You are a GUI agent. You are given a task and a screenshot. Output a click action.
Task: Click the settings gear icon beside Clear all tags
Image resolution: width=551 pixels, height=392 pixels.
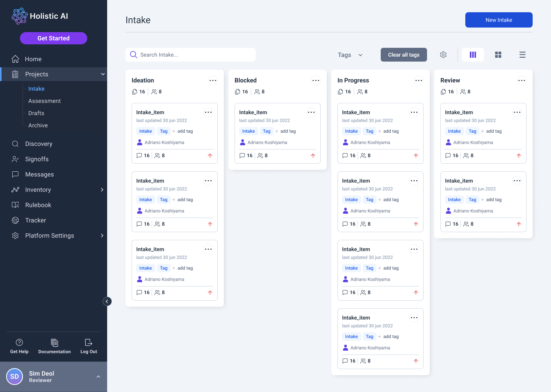(443, 55)
